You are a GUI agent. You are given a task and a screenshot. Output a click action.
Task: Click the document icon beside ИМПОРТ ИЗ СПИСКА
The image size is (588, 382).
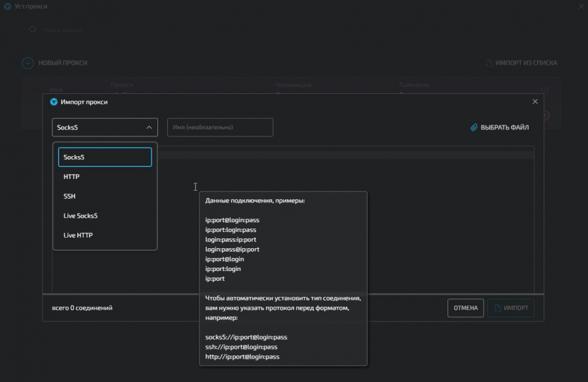point(489,63)
